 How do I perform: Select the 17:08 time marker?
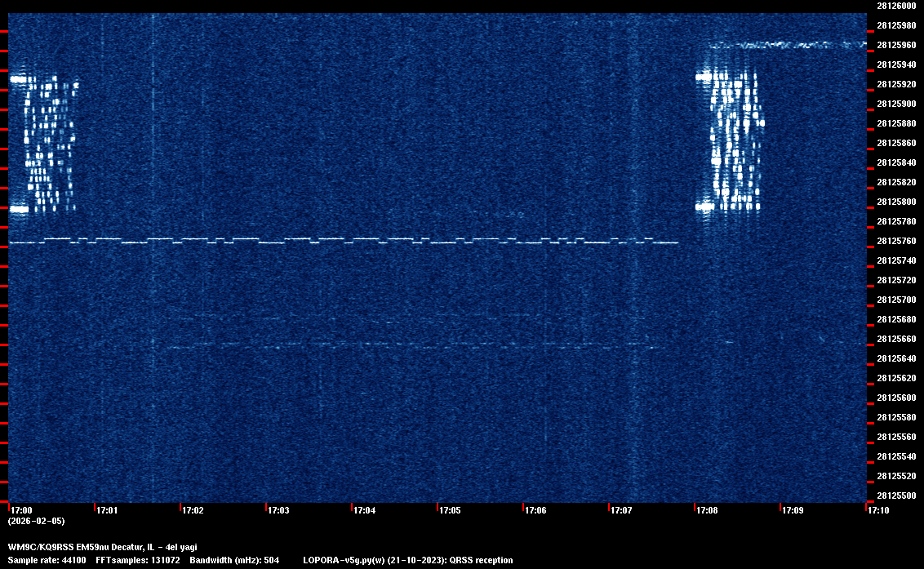[x=707, y=511]
